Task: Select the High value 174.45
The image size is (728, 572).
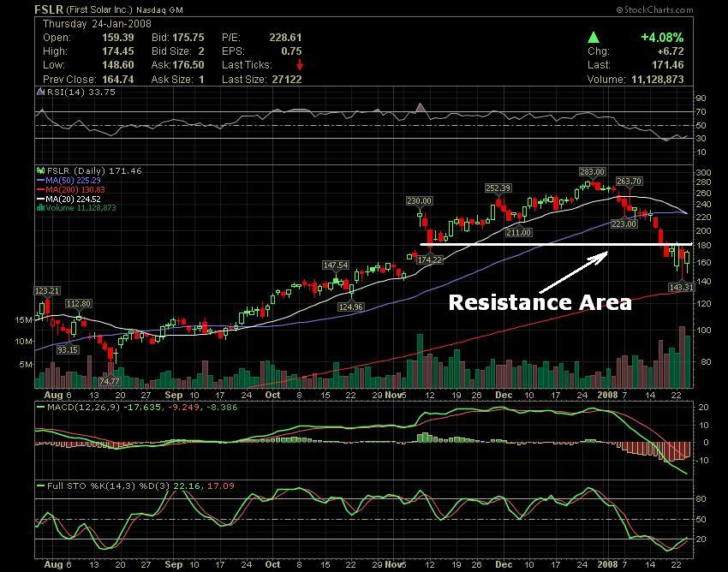Action: (118, 51)
